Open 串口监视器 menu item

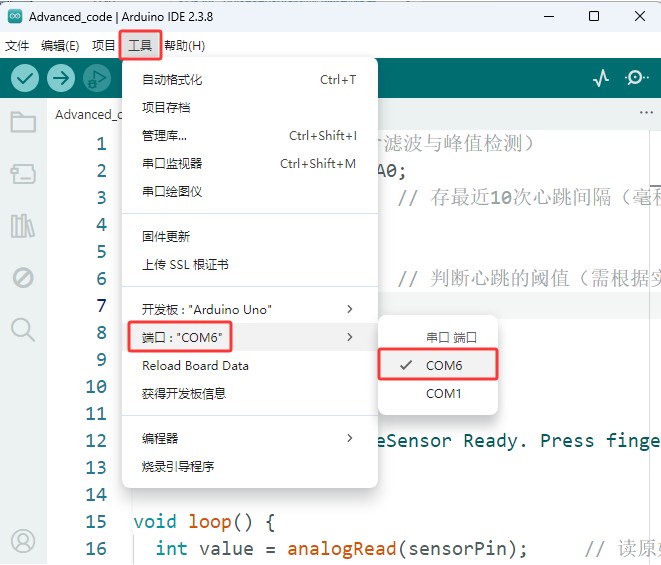(250, 164)
